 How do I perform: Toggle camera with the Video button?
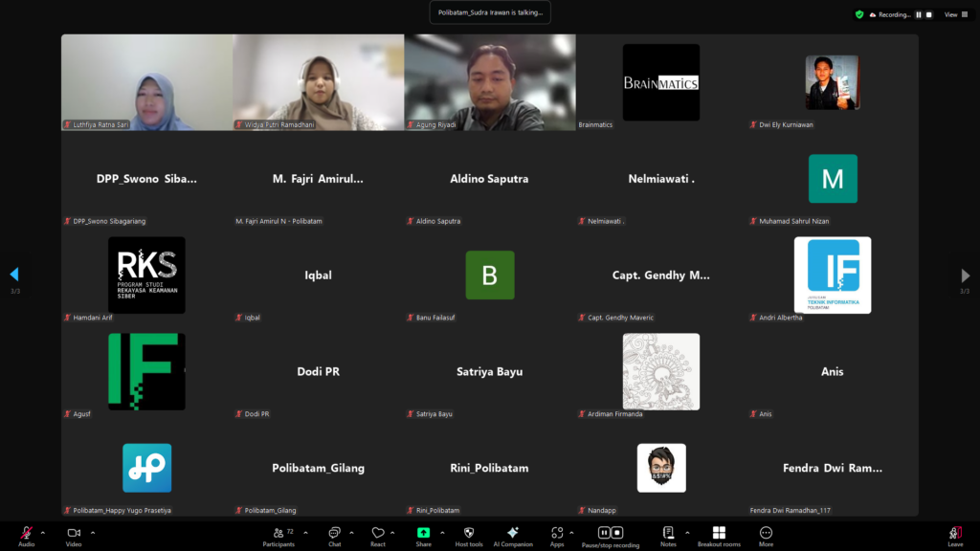[74, 534]
